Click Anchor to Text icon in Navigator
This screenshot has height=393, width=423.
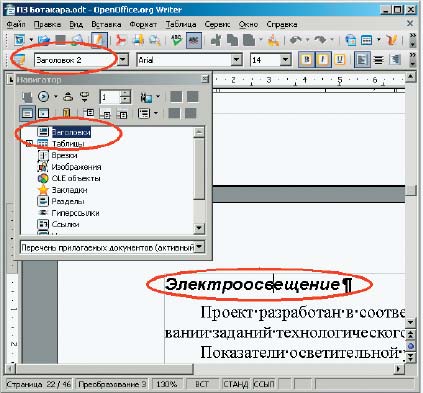coord(122,114)
